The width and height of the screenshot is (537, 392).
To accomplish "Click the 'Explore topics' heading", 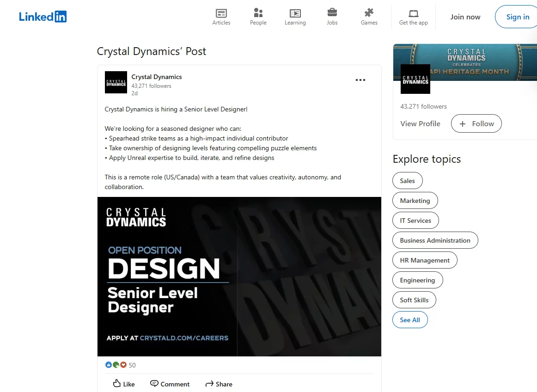I will (427, 159).
